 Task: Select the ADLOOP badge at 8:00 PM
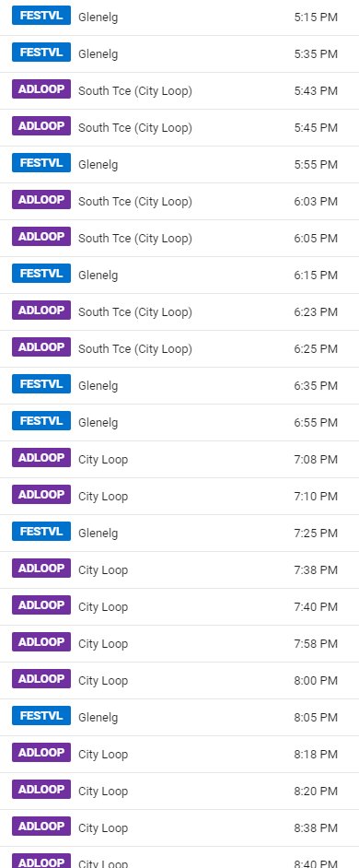41,679
